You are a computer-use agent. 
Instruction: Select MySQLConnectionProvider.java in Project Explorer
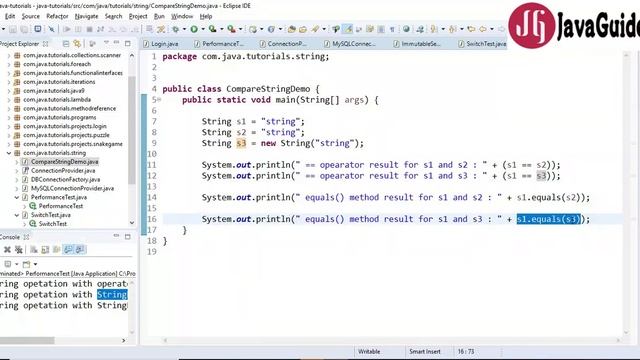72,189
